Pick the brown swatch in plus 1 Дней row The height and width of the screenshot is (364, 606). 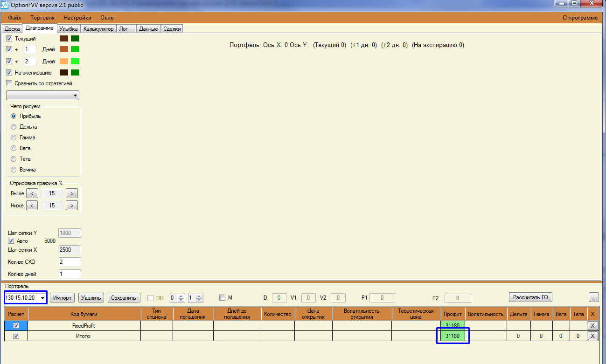click(64, 49)
